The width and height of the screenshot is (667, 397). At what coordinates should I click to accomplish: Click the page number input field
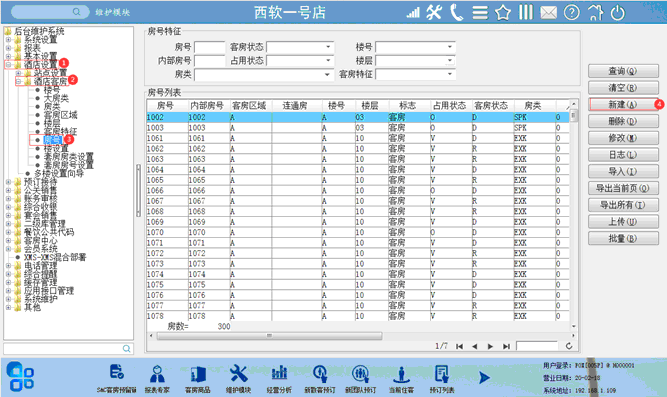pos(537,346)
